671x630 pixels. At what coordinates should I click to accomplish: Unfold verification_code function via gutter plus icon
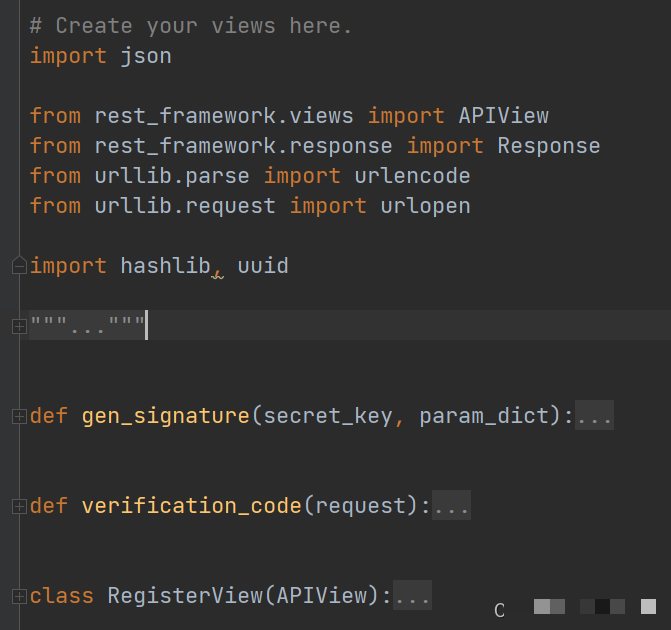(x=18, y=506)
